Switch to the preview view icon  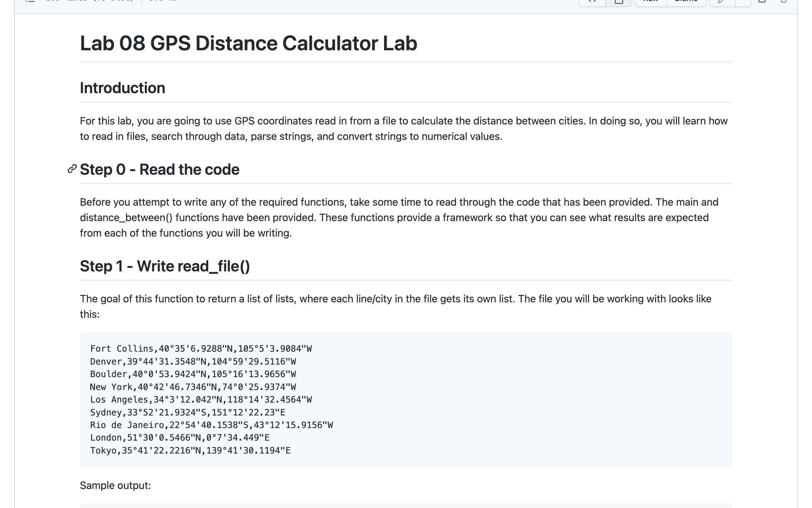click(x=619, y=1)
